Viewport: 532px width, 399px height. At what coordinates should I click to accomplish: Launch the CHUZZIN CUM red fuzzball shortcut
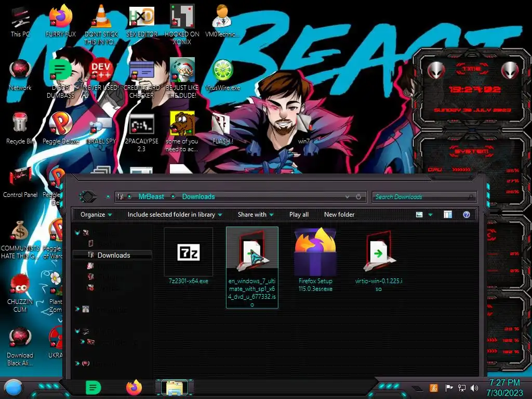(x=20, y=293)
